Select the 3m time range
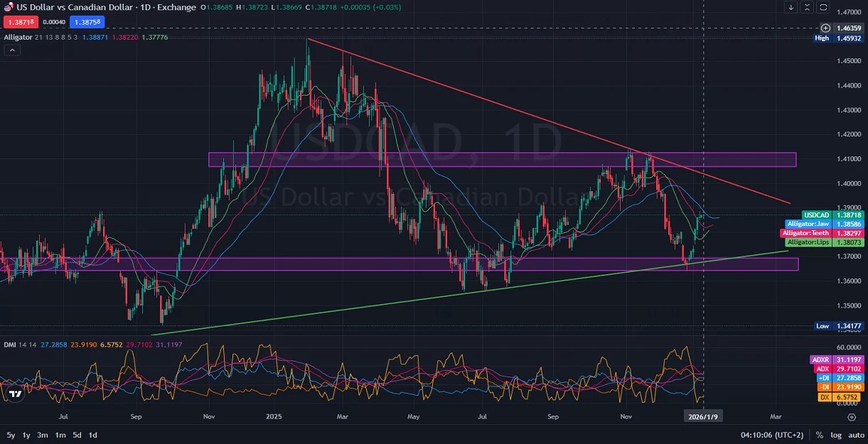This screenshot has height=444, width=868. pos(43,435)
